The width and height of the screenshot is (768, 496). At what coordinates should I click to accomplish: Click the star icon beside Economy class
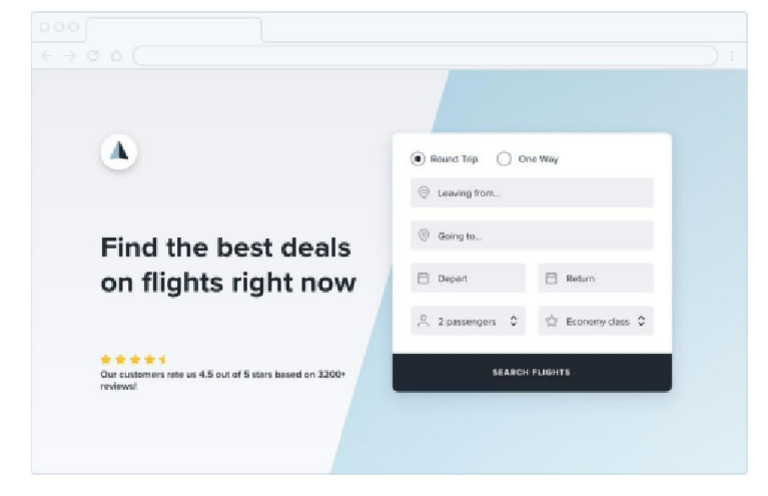[x=551, y=321]
